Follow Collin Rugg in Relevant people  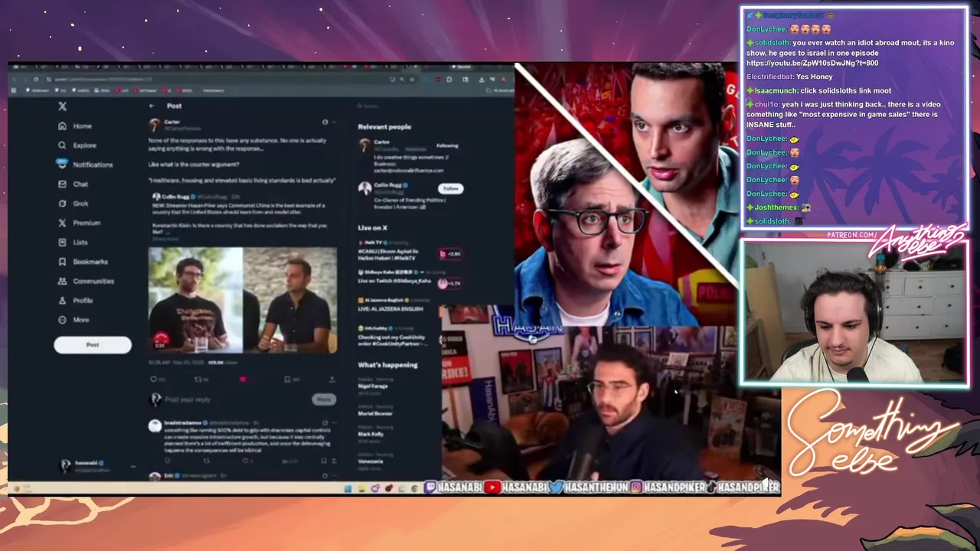[450, 188]
